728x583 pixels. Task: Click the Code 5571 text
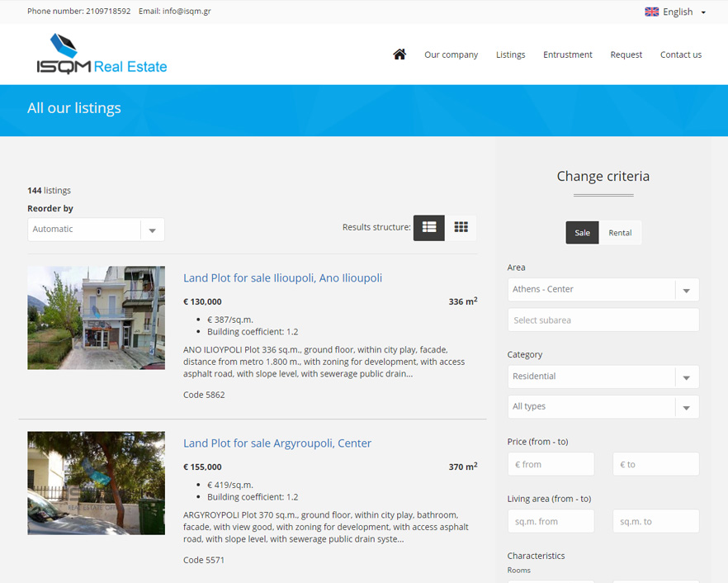[204, 560]
